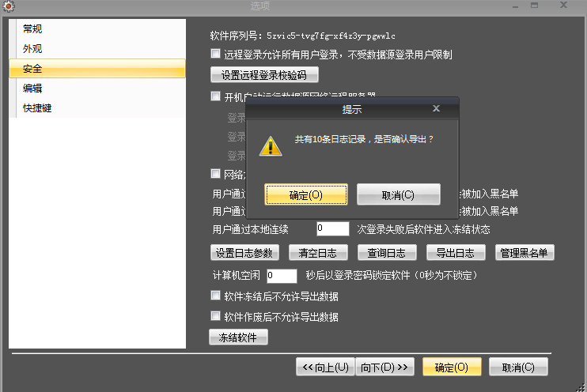The width and height of the screenshot is (587, 392).
Task: Check the 开机自动运行 server checkbox
Action: tap(215, 96)
